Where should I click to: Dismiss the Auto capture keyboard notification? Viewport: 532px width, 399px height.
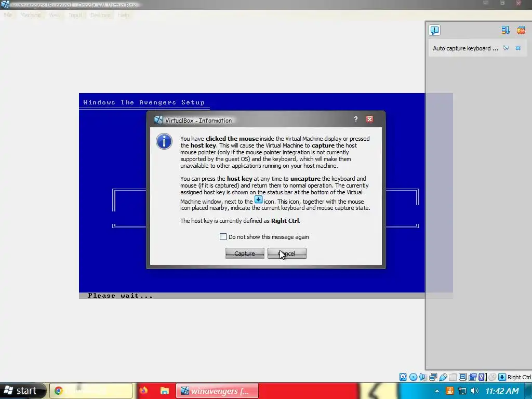[518, 48]
